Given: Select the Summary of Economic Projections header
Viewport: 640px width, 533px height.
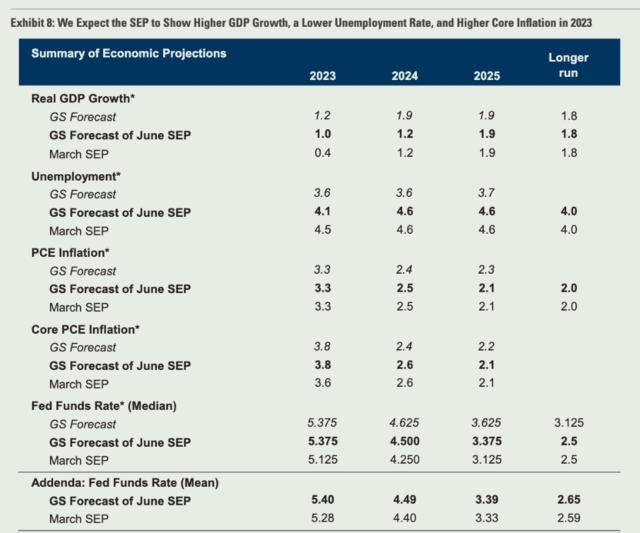Looking at the screenshot, I should [x=129, y=53].
